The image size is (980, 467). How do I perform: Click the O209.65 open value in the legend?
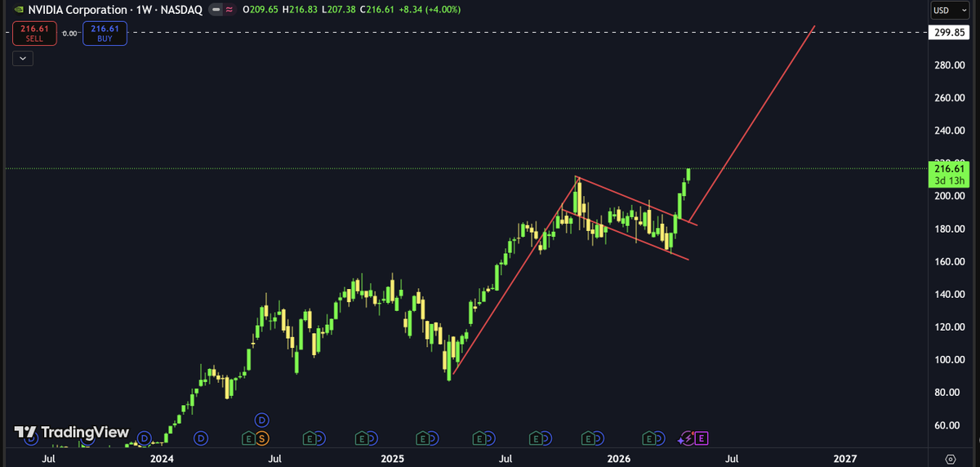coord(261,9)
